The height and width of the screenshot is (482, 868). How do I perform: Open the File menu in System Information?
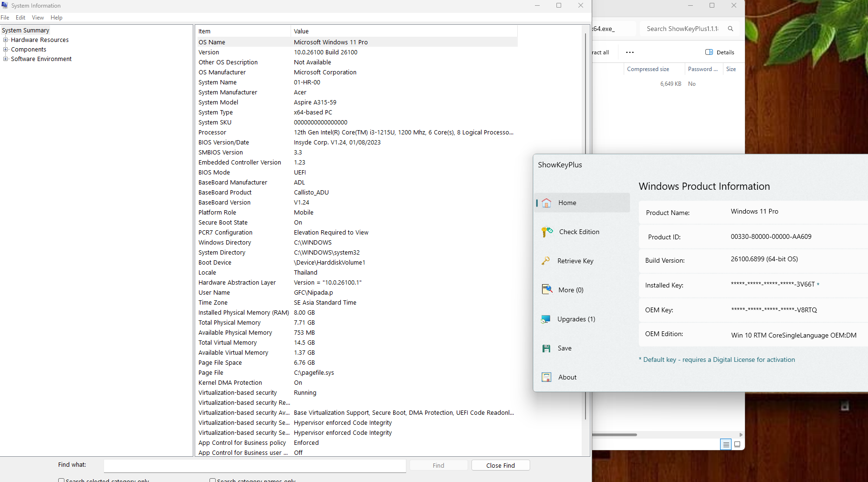point(5,18)
